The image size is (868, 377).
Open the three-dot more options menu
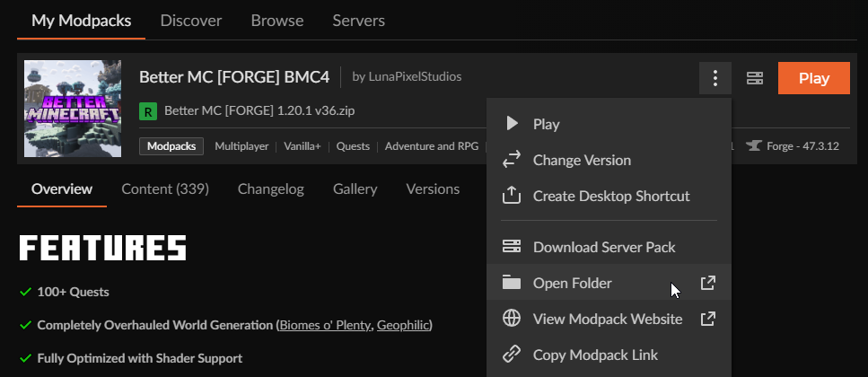click(715, 78)
